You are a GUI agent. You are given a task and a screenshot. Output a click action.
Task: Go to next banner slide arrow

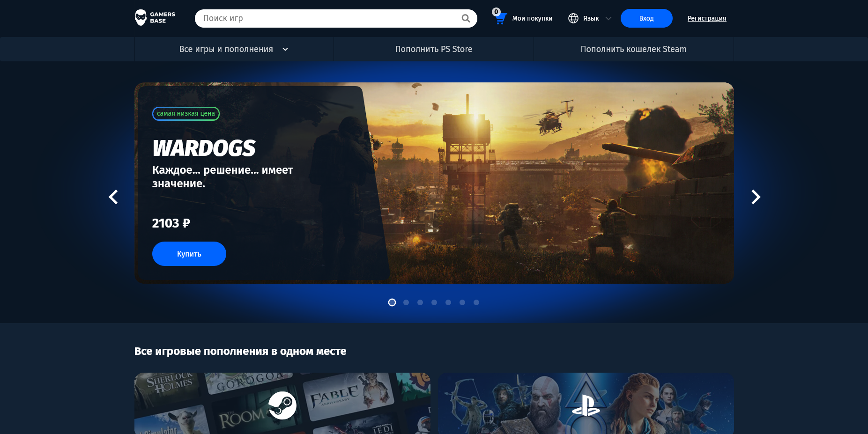tap(756, 197)
